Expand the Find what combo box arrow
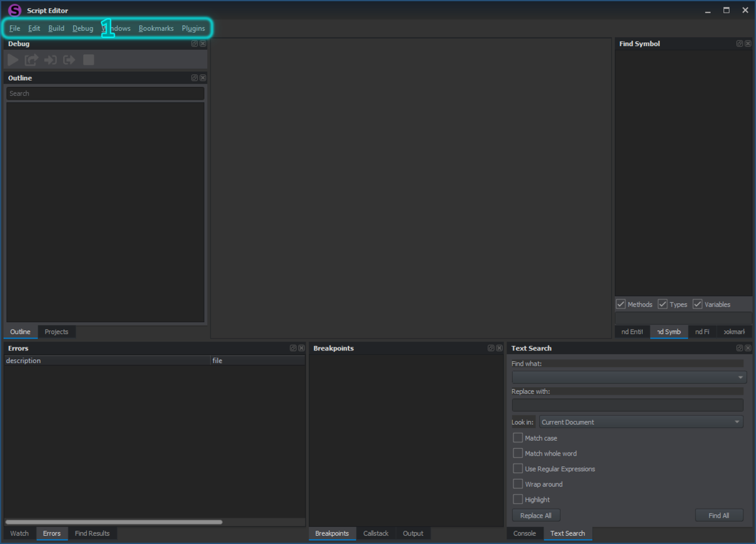Screen dimensions: 756x544 [740, 376]
